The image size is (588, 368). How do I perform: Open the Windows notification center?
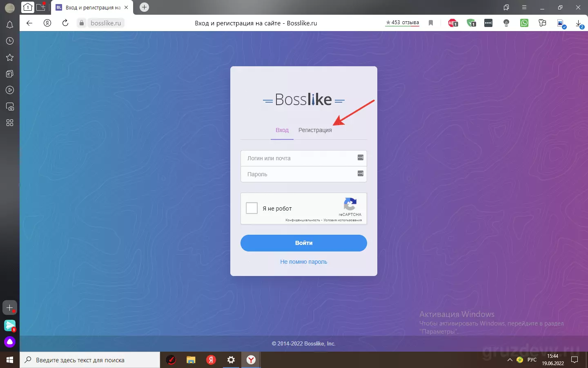pos(575,360)
